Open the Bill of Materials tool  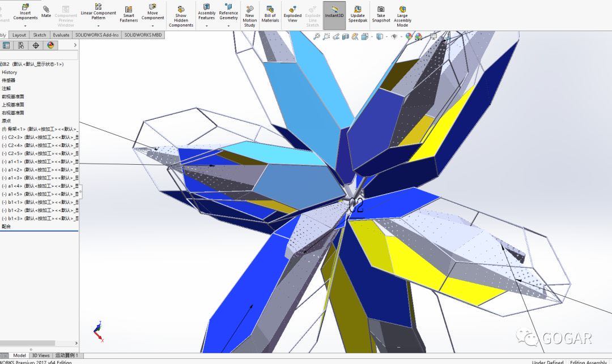(270, 14)
